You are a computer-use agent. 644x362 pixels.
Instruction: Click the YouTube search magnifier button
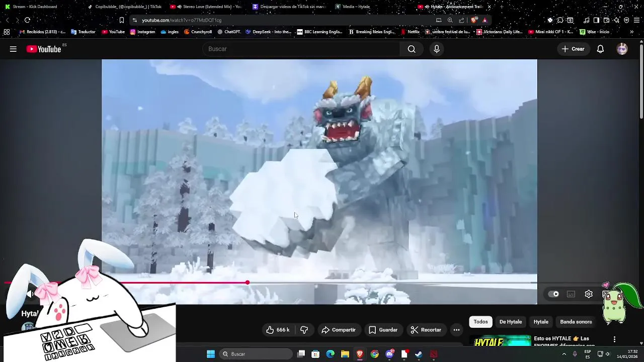412,49
